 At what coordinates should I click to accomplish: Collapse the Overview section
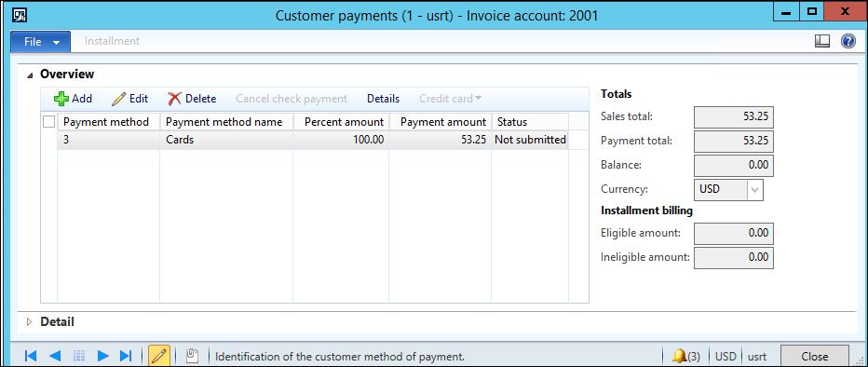pos(30,75)
